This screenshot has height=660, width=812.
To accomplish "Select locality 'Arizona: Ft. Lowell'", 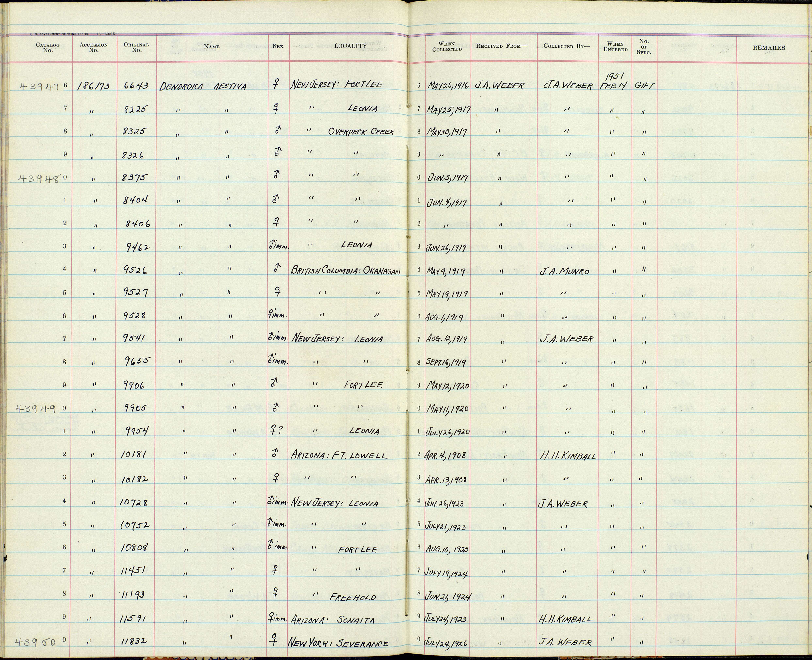I will pos(339,455).
